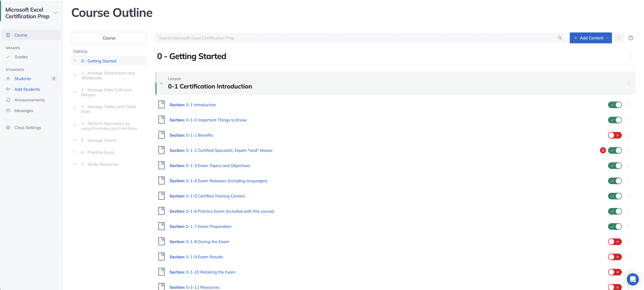Select the Course tab above Topics

(109, 38)
